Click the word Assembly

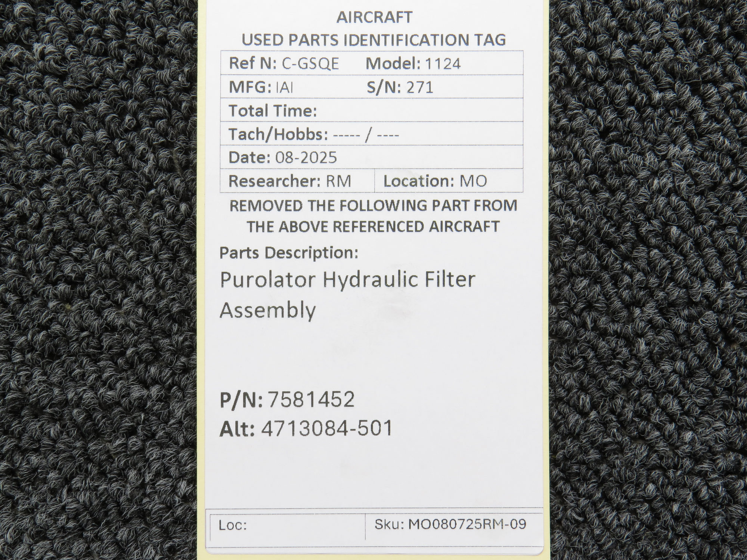point(268,310)
